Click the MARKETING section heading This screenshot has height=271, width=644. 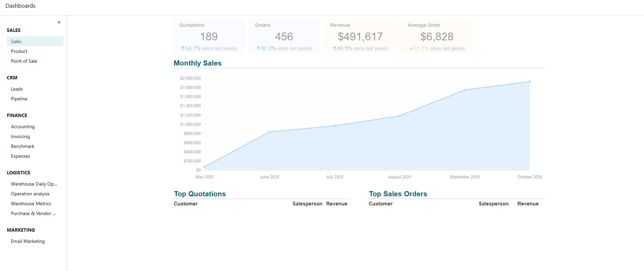click(21, 230)
